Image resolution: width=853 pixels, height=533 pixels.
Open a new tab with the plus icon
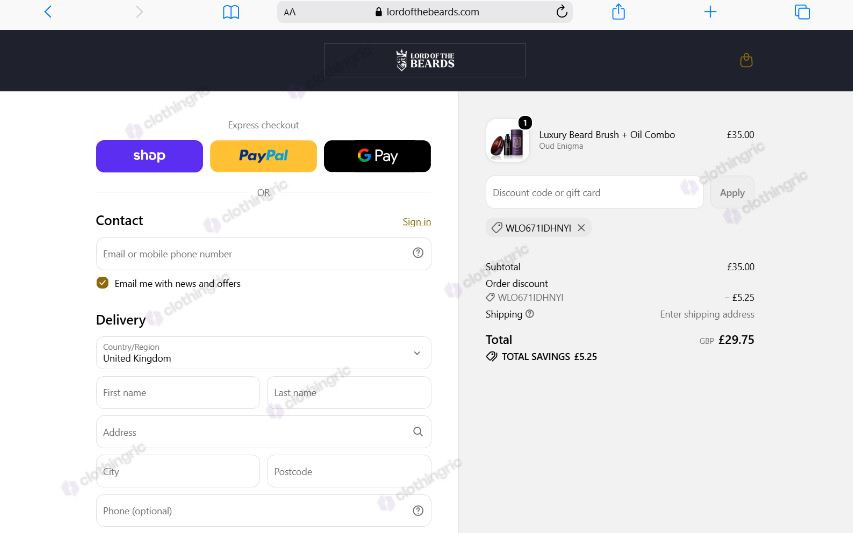point(710,12)
